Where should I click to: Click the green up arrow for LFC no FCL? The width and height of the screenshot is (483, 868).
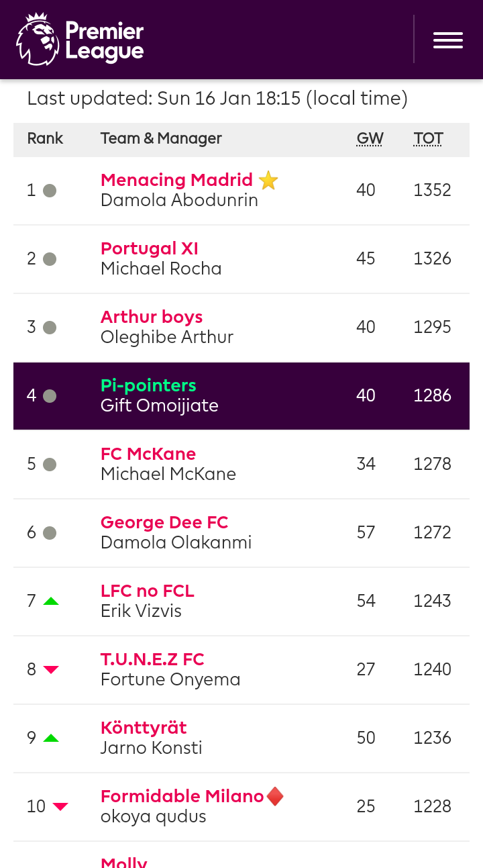(x=51, y=601)
